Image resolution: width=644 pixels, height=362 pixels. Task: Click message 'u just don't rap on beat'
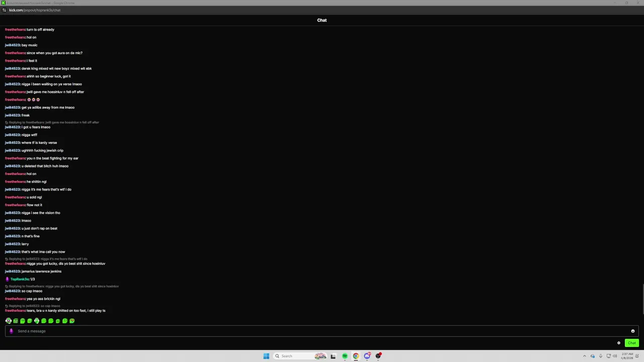[x=39, y=228]
